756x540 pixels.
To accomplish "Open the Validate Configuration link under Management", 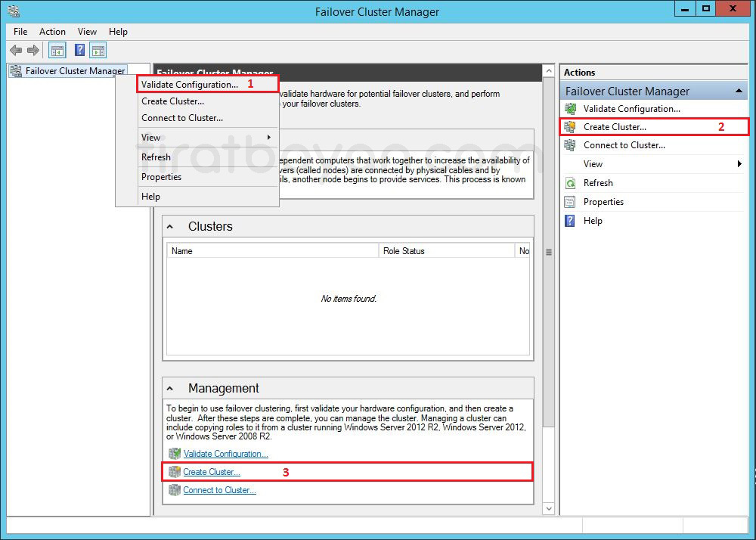I will point(225,454).
